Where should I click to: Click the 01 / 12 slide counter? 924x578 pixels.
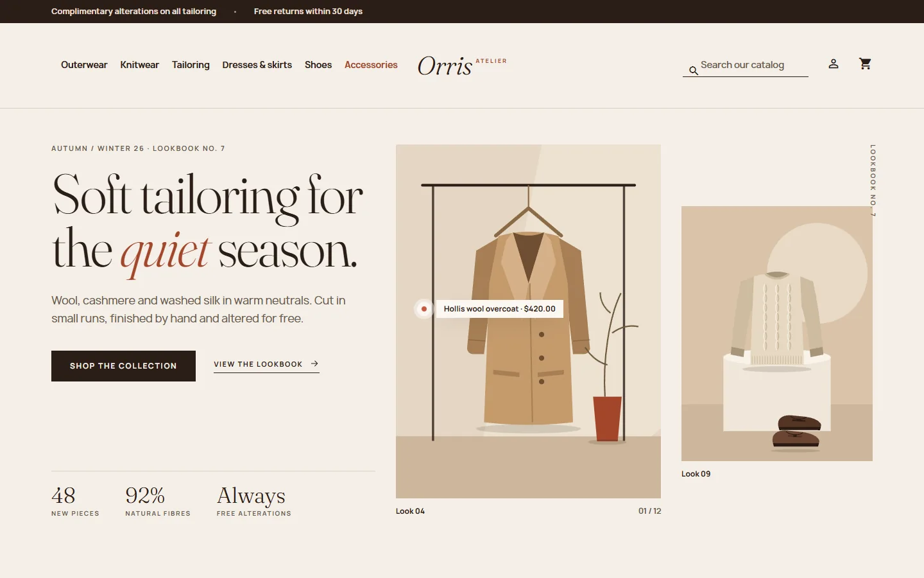[649, 511]
